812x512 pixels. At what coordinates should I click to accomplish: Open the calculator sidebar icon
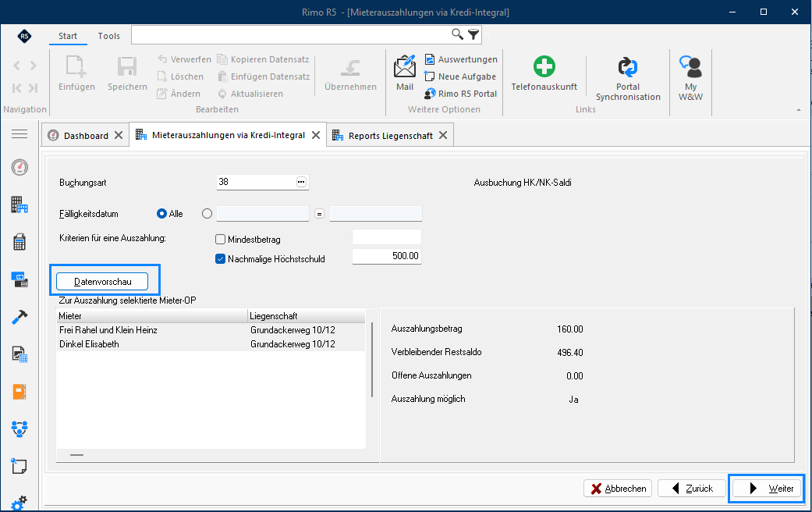(20, 242)
